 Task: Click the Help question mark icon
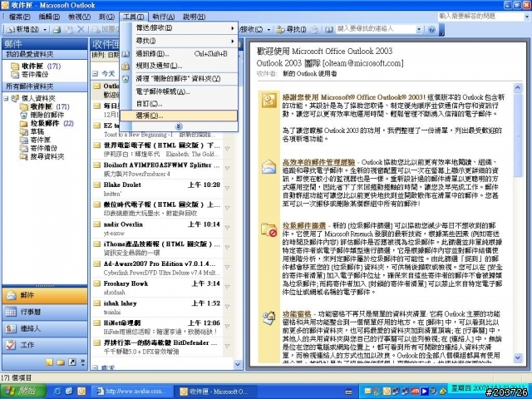coord(431,30)
